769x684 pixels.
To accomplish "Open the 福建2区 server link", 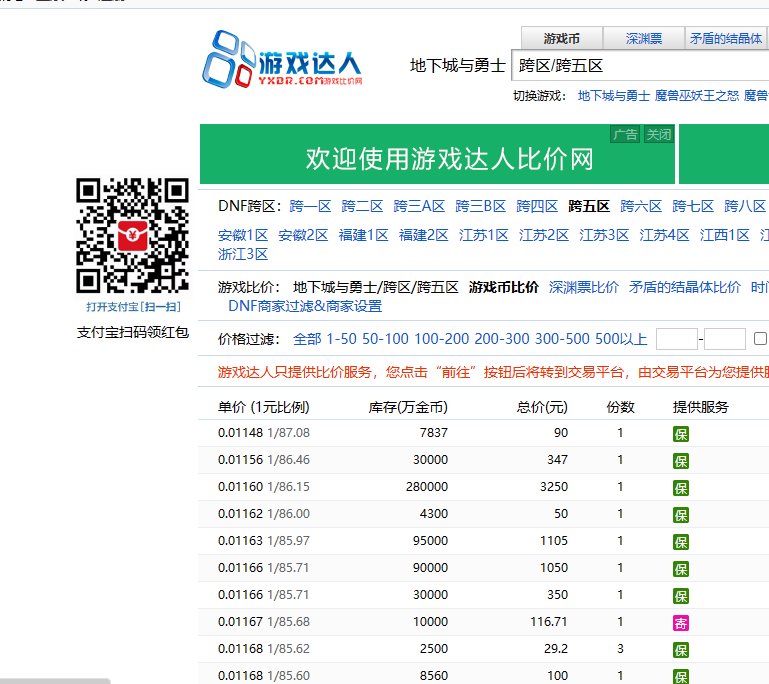I will pos(424,235).
